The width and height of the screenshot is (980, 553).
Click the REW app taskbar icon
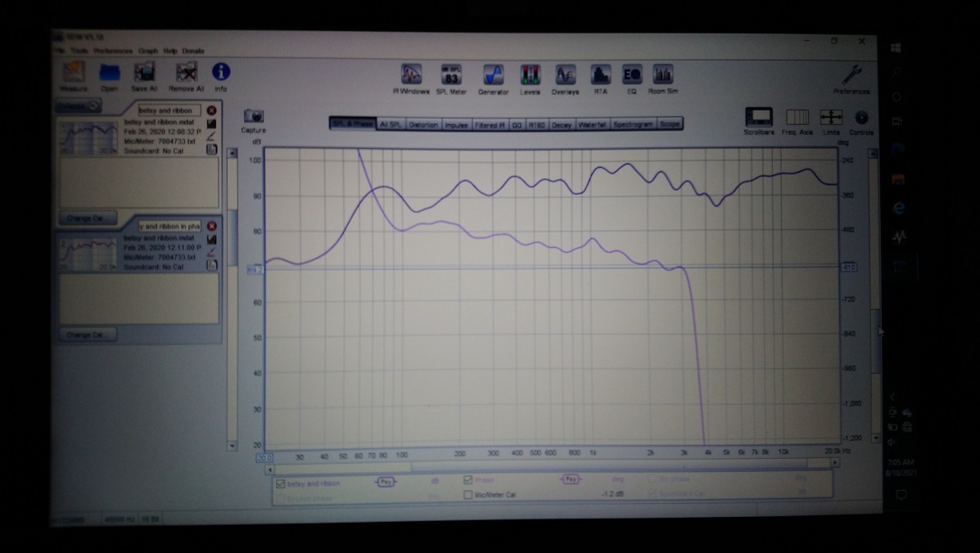(899, 236)
